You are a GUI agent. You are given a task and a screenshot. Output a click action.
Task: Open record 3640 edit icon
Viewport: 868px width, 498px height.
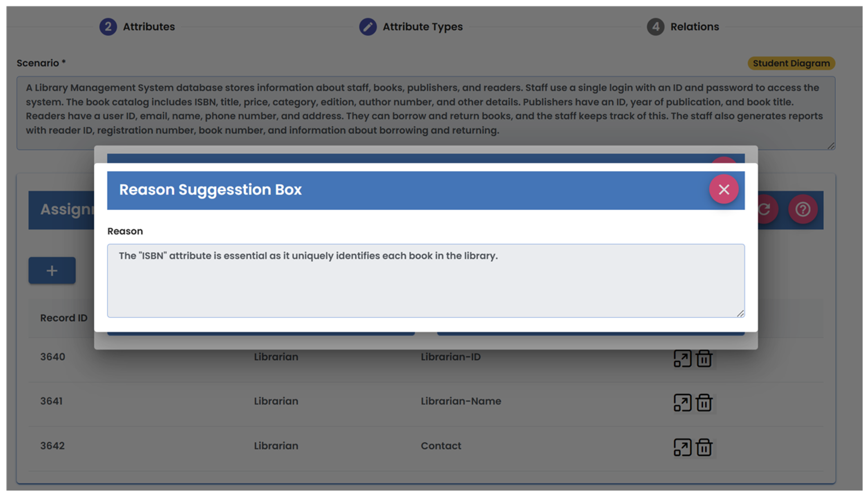tap(682, 358)
